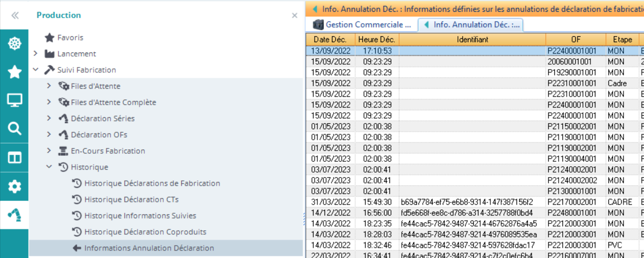Collapse the Suivi Fabrication node
Image resolution: width=644 pixels, height=258 pixels.
click(36, 70)
